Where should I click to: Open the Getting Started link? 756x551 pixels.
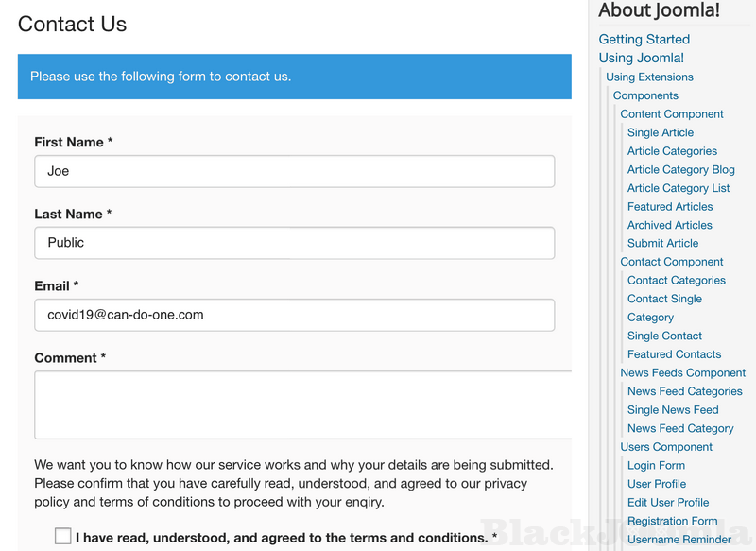pos(644,40)
